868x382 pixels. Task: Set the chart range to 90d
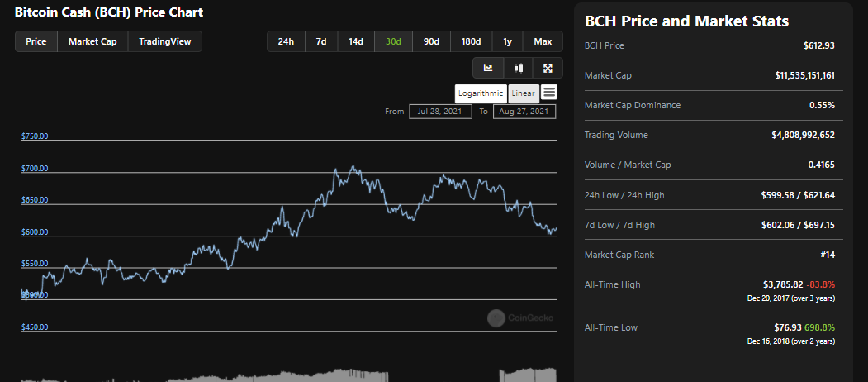coord(431,41)
